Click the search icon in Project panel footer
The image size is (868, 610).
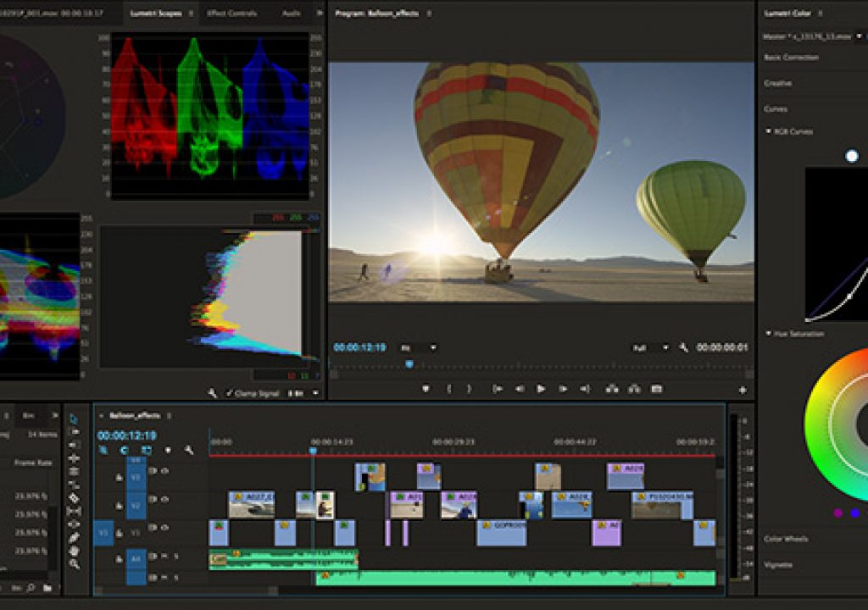point(31,588)
